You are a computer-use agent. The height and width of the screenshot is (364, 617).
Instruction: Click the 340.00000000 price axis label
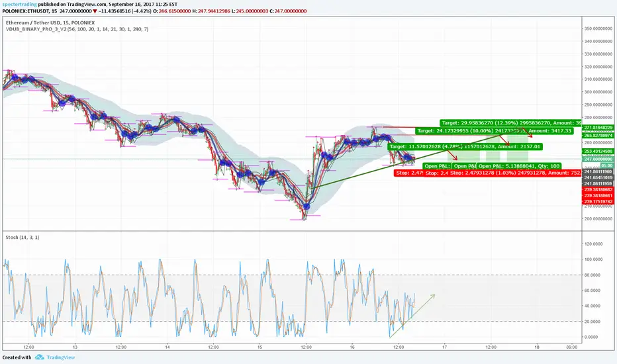tap(598, 41)
